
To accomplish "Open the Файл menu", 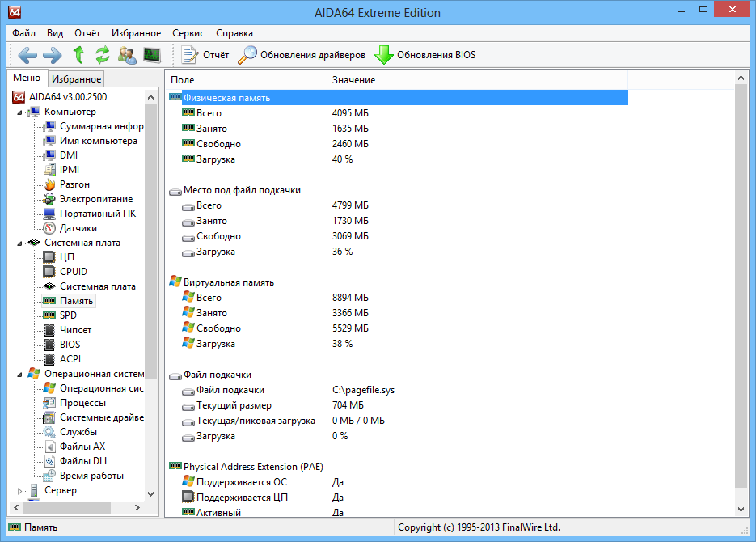I will pyautogui.click(x=23, y=33).
